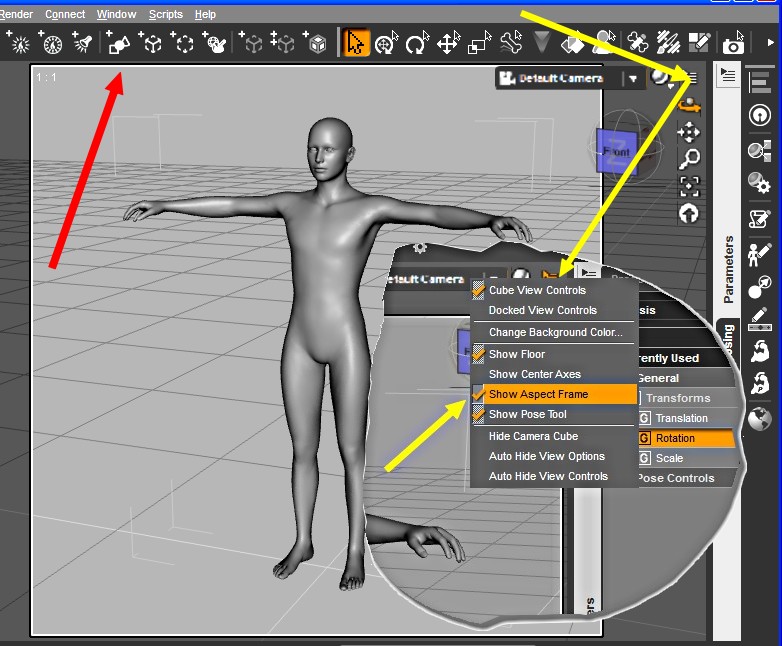
Task: Enable Auto Hide View Options
Action: 554,456
